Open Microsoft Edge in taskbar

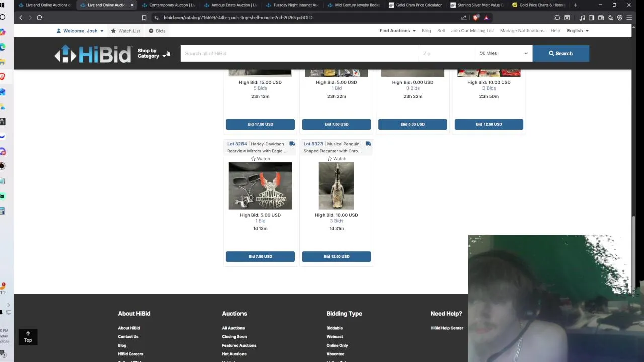(x=3, y=47)
